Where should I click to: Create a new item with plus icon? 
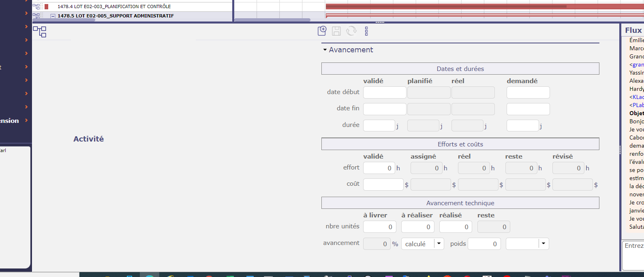click(x=322, y=31)
